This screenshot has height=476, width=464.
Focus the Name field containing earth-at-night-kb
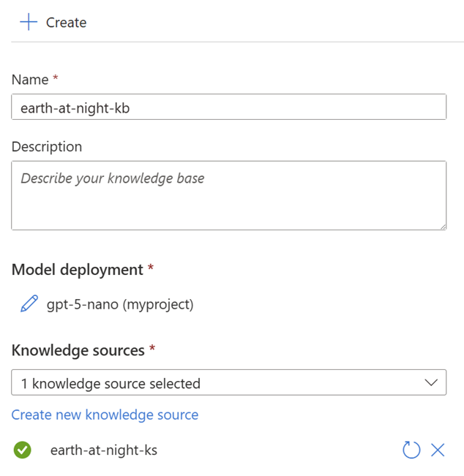[x=228, y=107]
